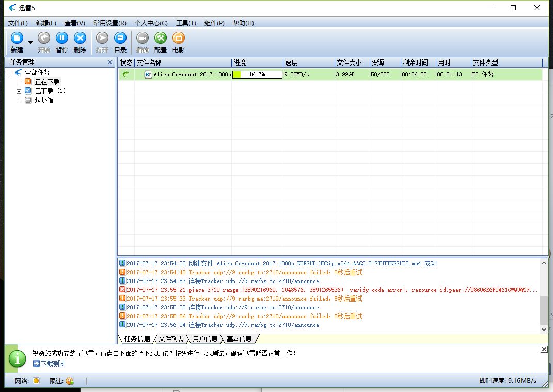Pause the download with 暂停 button

(62, 38)
